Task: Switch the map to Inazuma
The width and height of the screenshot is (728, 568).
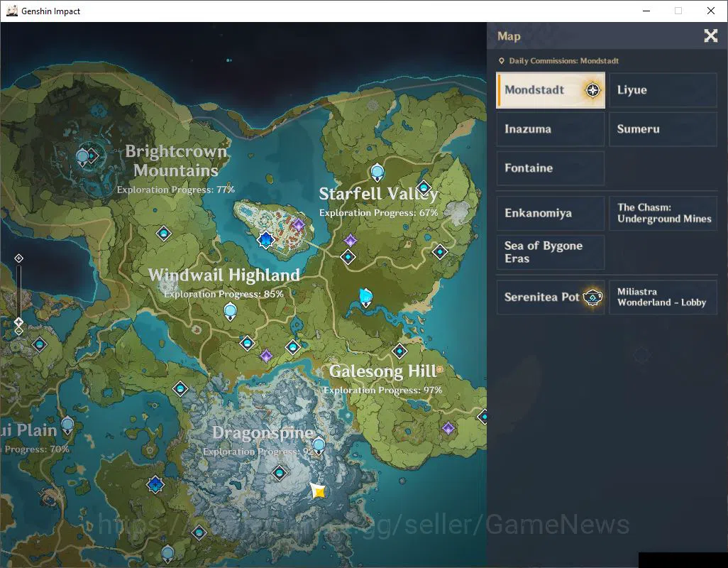Action: [x=551, y=129]
